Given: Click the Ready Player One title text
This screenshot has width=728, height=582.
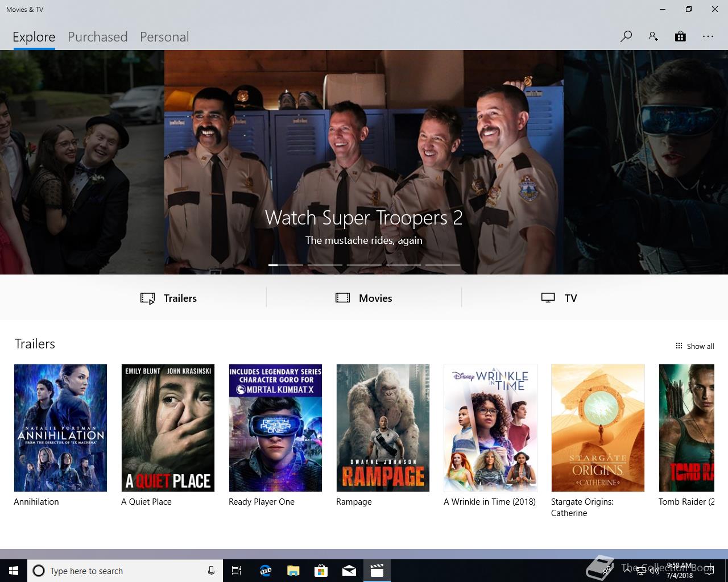Looking at the screenshot, I should coord(262,502).
